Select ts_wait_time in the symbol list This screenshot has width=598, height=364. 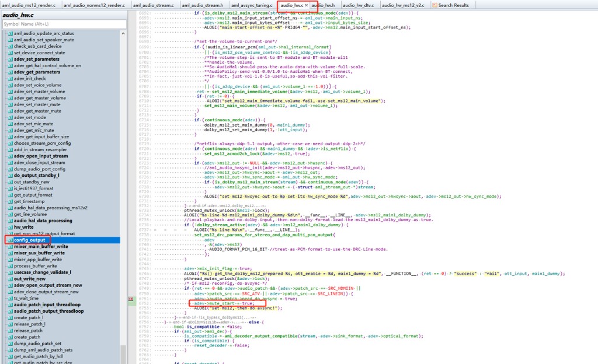click(26, 299)
